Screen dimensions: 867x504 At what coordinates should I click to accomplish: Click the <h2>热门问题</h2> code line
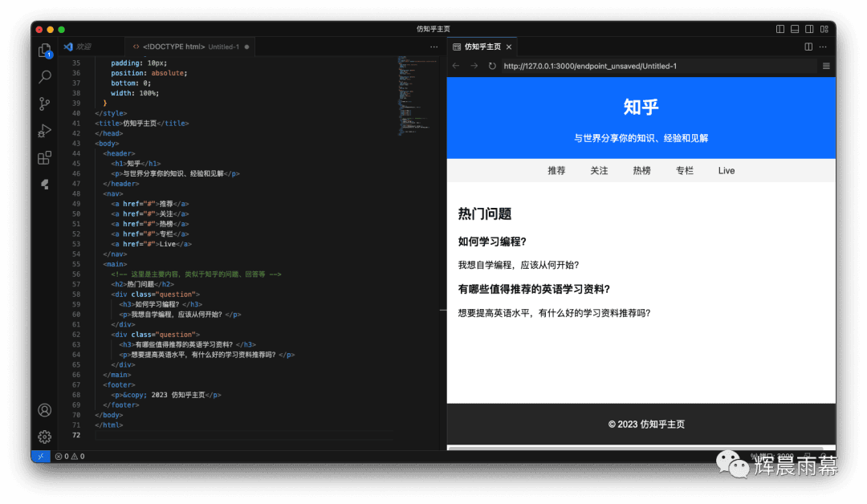(142, 284)
